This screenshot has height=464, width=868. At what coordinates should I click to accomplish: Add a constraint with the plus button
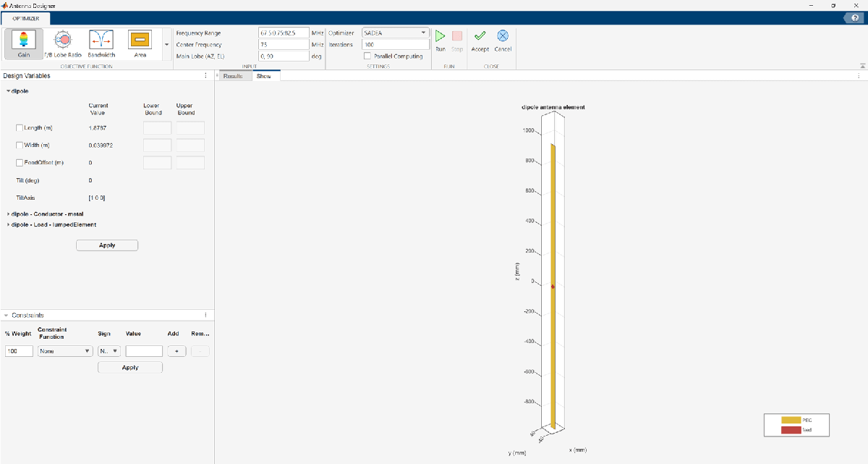coord(176,351)
